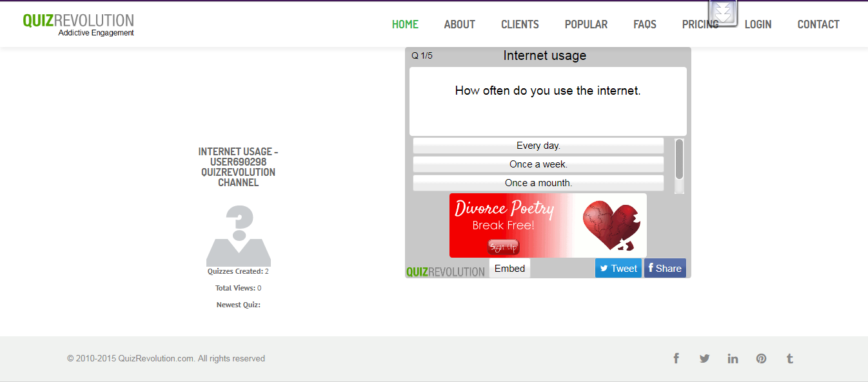This screenshot has height=382, width=868.
Task: Click the scroll-down arrows icon near Pricing
Action: pyautogui.click(x=723, y=12)
